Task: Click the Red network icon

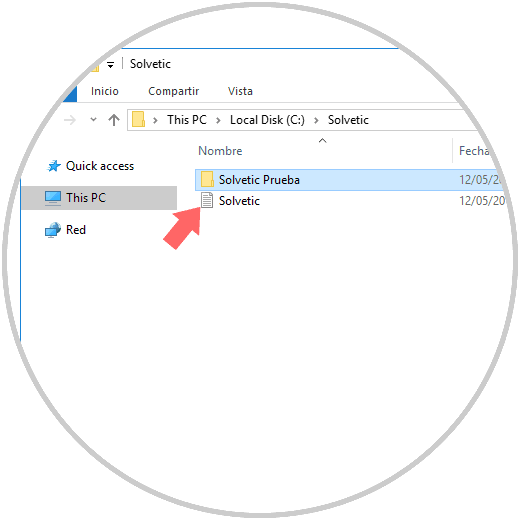Action: pyautogui.click(x=53, y=230)
